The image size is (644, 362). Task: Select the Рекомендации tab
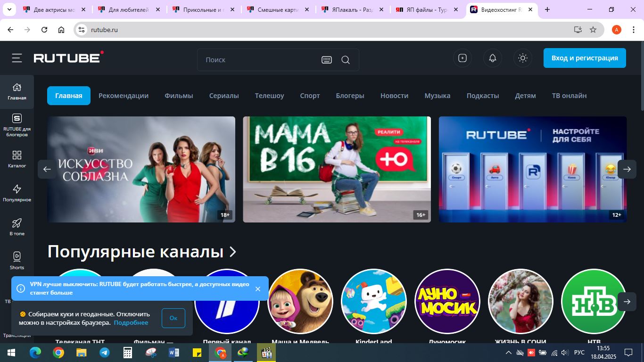point(124,96)
